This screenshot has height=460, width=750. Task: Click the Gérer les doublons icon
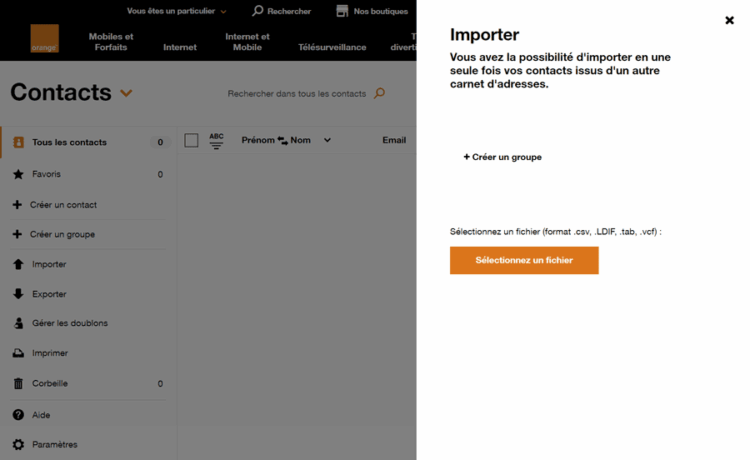(18, 323)
